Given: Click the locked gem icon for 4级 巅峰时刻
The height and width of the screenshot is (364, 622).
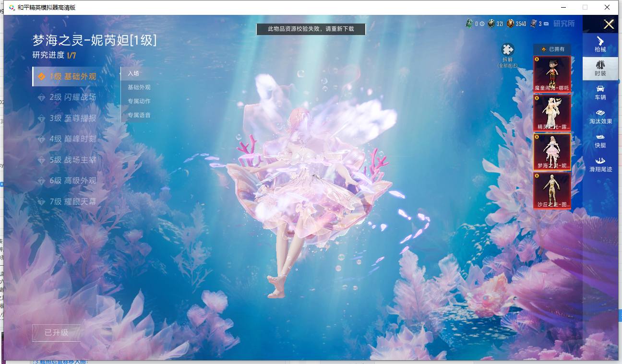Looking at the screenshot, I should point(42,139).
